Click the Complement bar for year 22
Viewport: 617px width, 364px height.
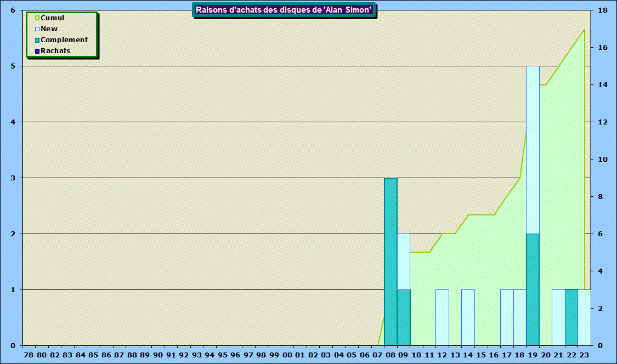[x=571, y=317]
